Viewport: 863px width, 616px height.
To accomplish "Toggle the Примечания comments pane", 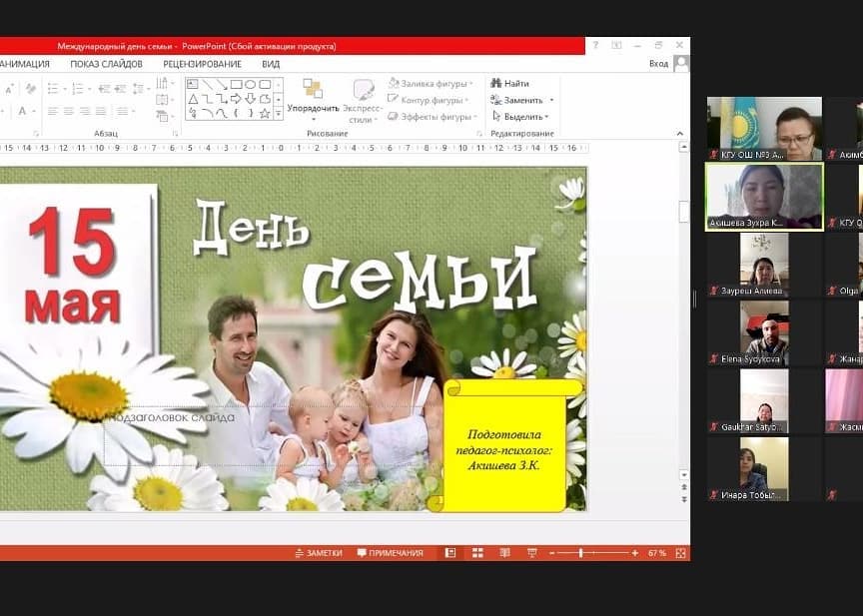I will point(390,553).
